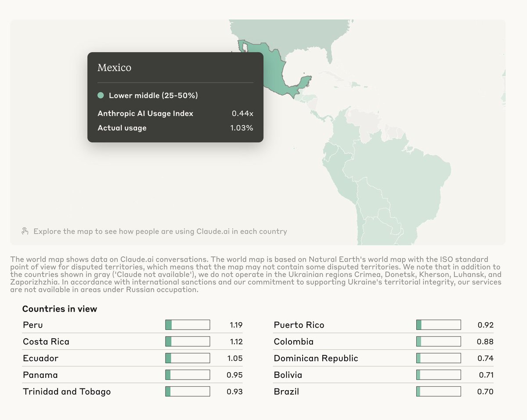This screenshot has height=420, width=527.
Task: Click the Explore the map hint text
Action: (x=160, y=231)
